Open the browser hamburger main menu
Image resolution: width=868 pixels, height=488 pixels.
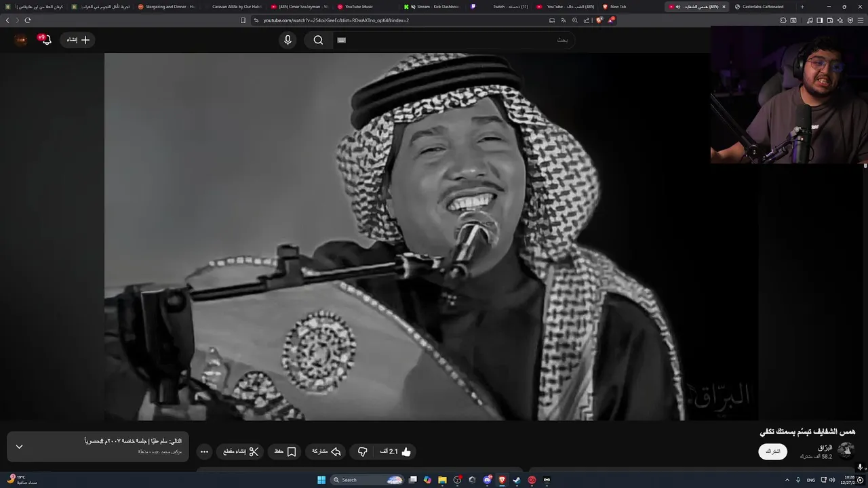coord(861,20)
